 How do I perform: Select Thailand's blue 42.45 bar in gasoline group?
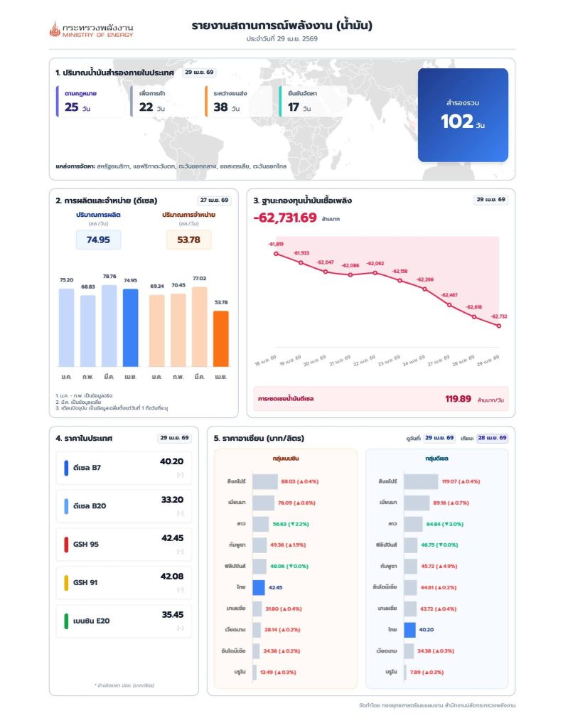259,587
